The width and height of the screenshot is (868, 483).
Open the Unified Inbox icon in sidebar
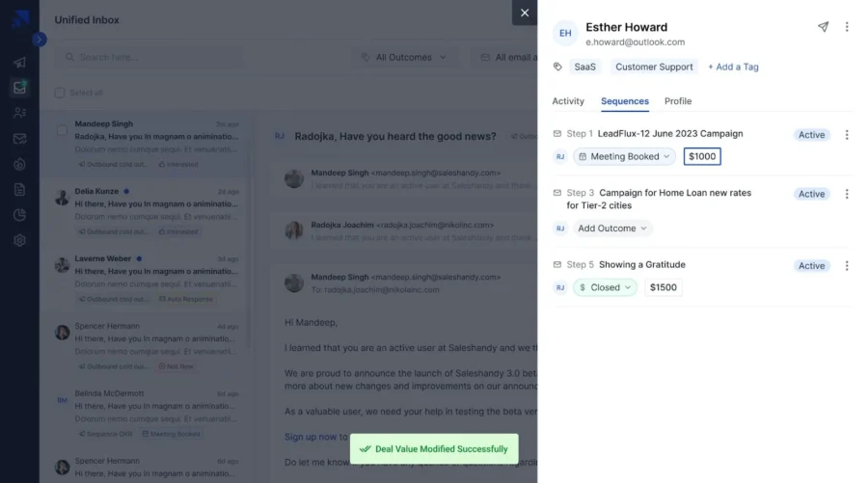19,88
